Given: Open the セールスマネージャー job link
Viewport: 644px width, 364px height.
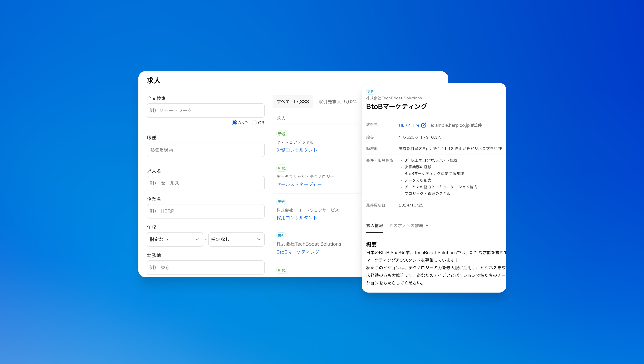Looking at the screenshot, I should [x=299, y=184].
